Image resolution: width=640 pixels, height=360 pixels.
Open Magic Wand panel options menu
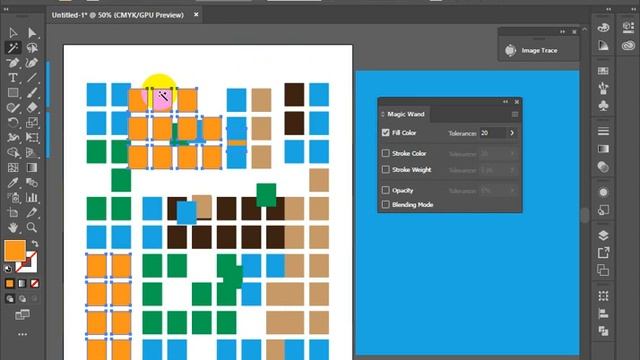tap(515, 114)
